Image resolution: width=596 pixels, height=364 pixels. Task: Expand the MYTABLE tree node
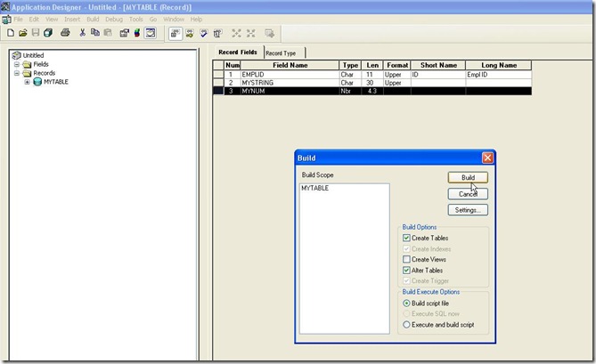click(27, 82)
